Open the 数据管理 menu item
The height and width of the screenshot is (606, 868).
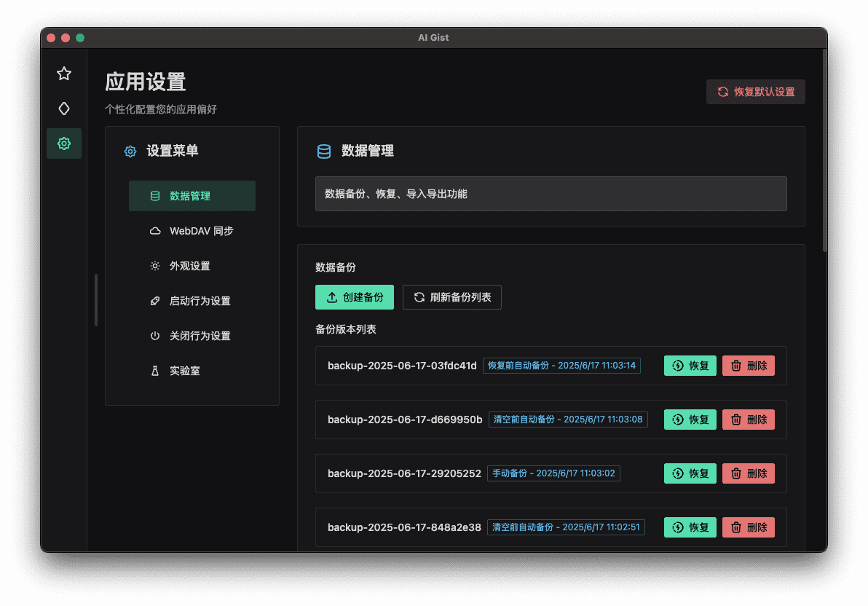pyautogui.click(x=192, y=196)
